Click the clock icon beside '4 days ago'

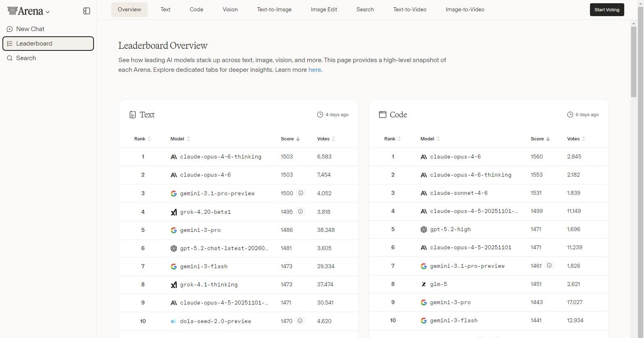[320, 115]
